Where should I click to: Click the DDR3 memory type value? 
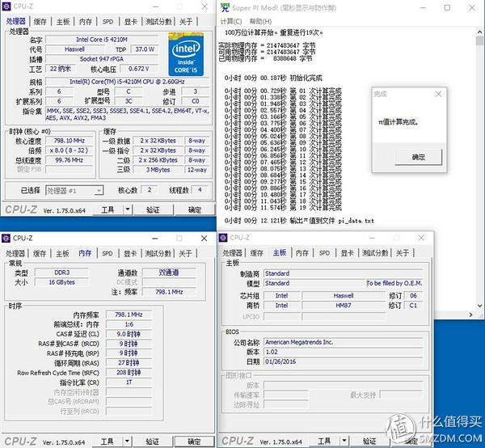click(x=62, y=273)
